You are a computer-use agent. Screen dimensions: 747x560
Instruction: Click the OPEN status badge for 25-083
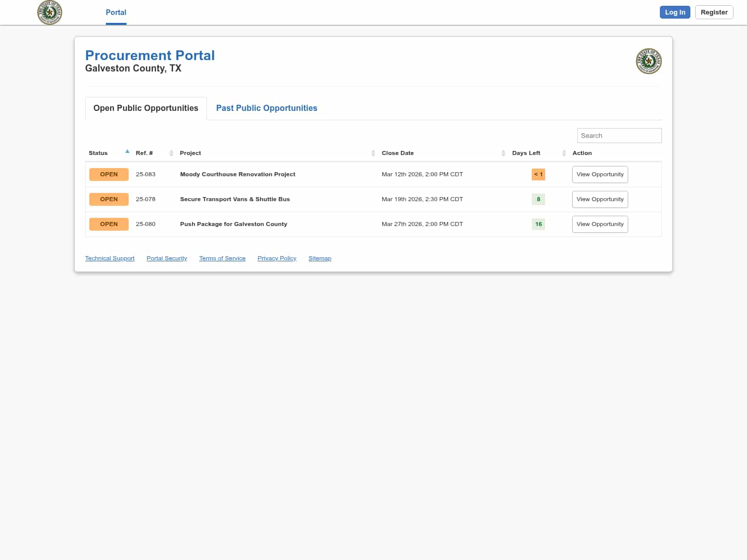click(x=109, y=174)
